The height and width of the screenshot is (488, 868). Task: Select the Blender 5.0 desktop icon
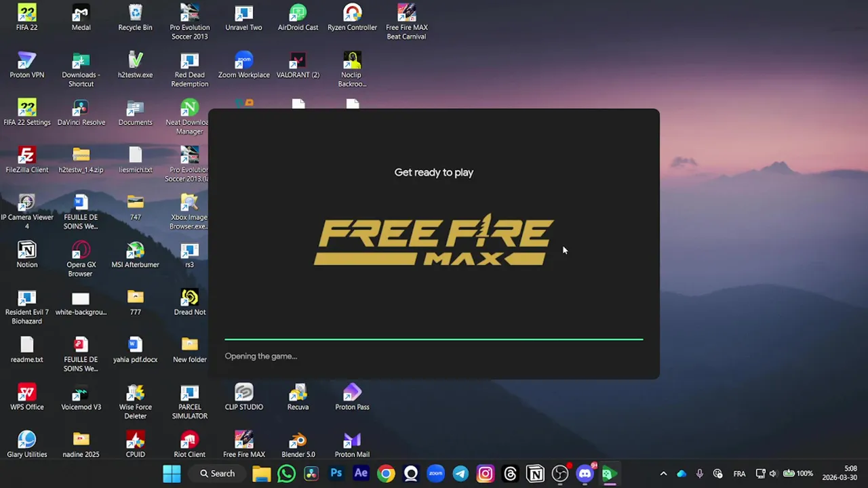tap(298, 445)
